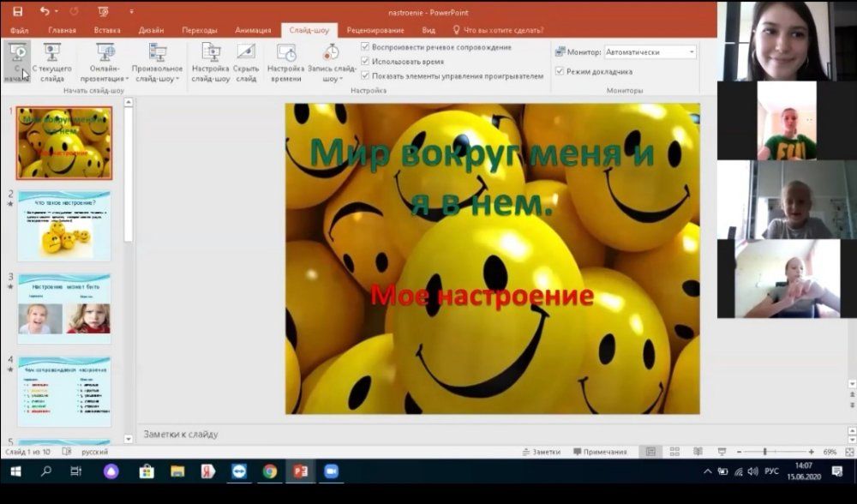
Task: Click the zoom slider handle
Action: coord(764,452)
